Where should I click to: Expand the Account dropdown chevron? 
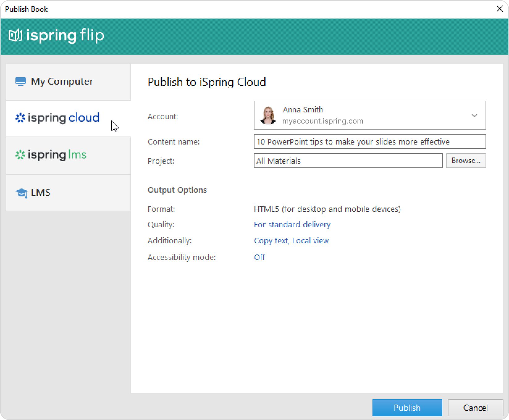[474, 115]
